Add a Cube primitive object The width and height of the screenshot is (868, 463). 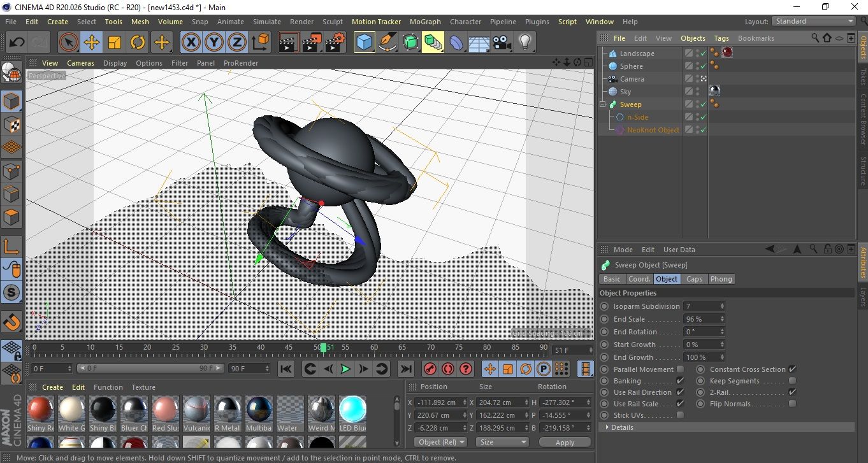click(x=364, y=43)
